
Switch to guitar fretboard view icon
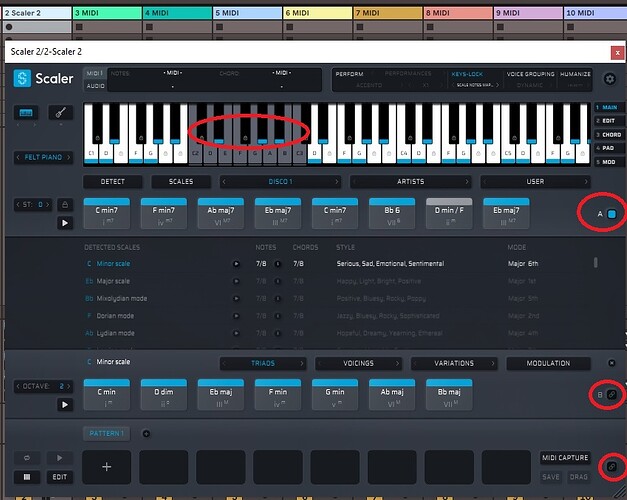(60, 113)
